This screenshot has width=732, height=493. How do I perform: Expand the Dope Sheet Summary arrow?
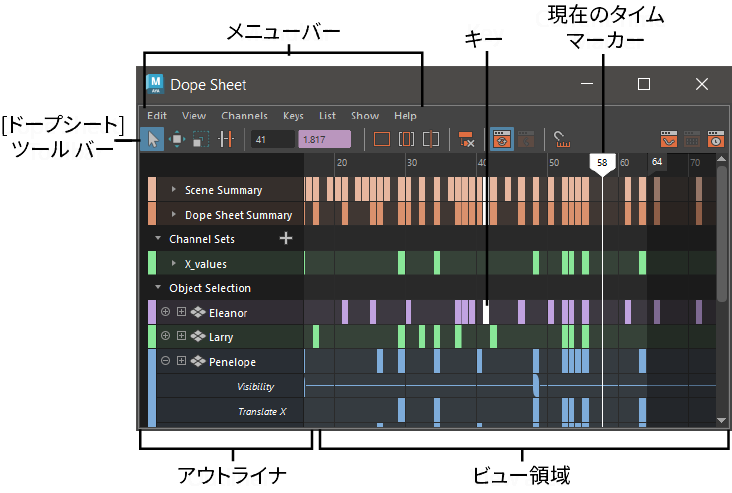(x=174, y=214)
